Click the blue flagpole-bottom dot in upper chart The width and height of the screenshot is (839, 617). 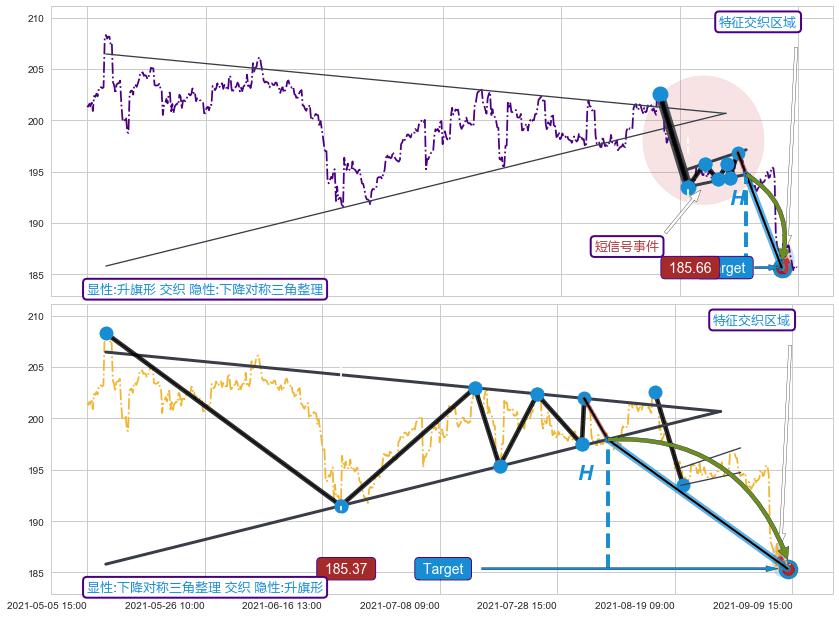(x=688, y=187)
